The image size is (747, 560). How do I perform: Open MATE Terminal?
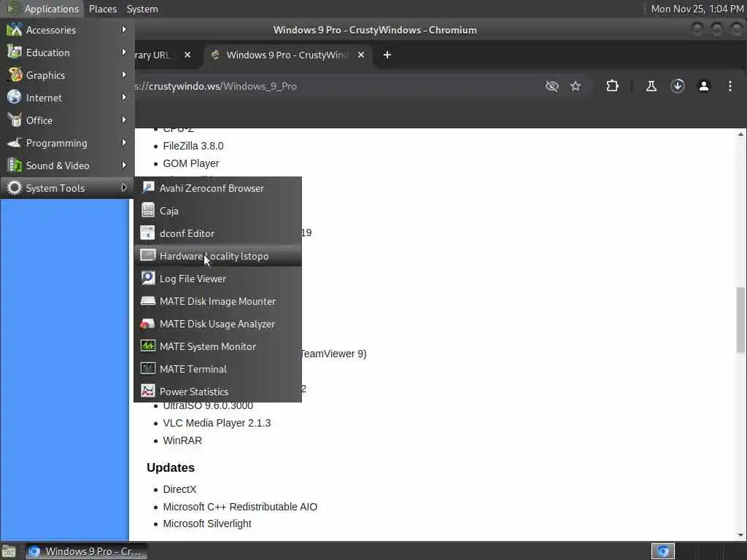[x=217, y=369]
